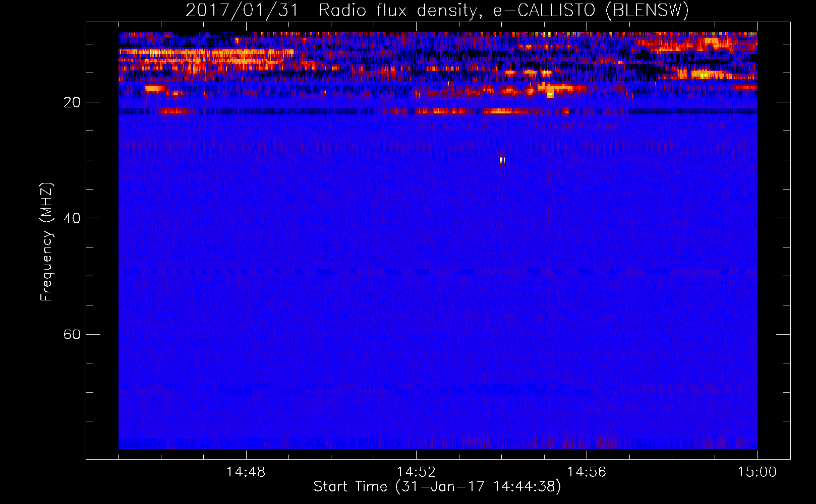Click the 20 frequency tick label
The width and height of the screenshot is (816, 504).
[72, 102]
